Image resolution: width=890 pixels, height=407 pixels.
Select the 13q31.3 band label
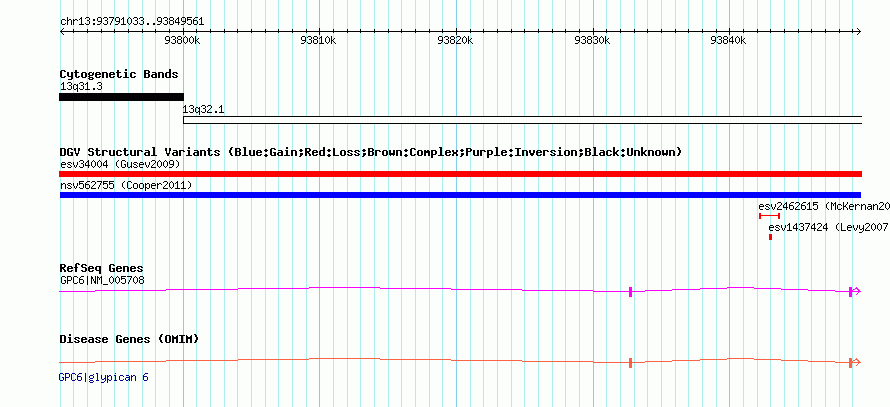click(81, 86)
